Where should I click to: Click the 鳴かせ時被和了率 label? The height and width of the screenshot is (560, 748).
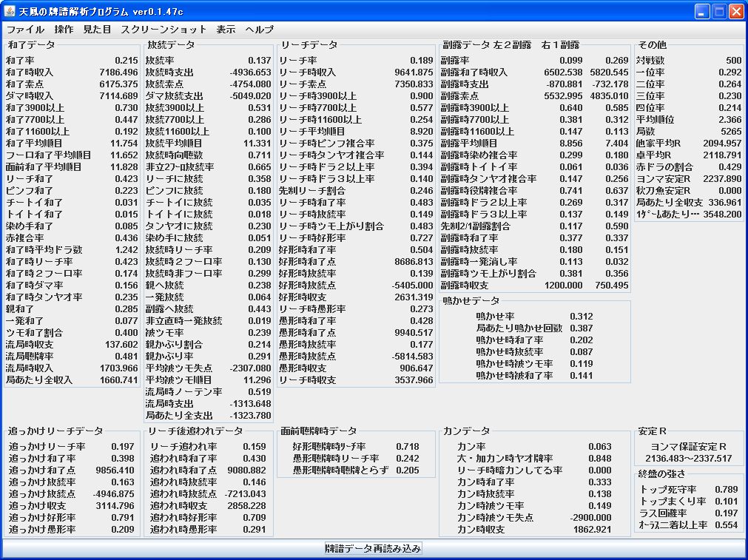[514, 375]
